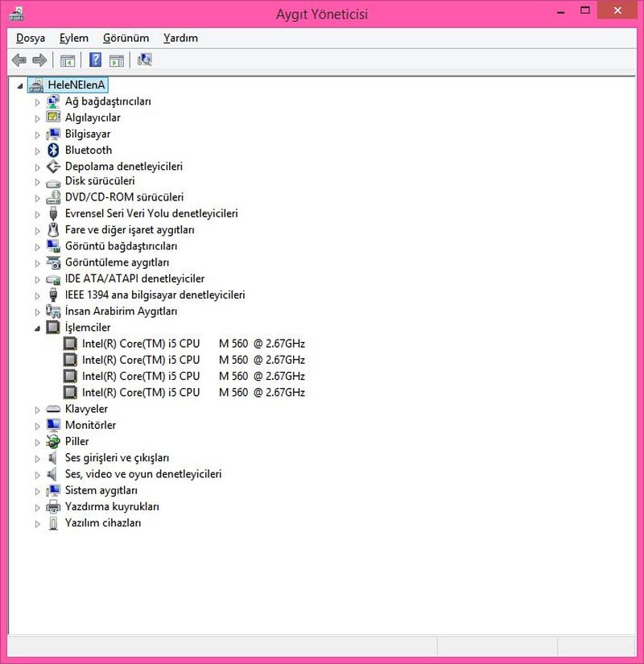
Task: Expand the Görüntü bağdaştırıcıları category
Action: click(x=37, y=247)
